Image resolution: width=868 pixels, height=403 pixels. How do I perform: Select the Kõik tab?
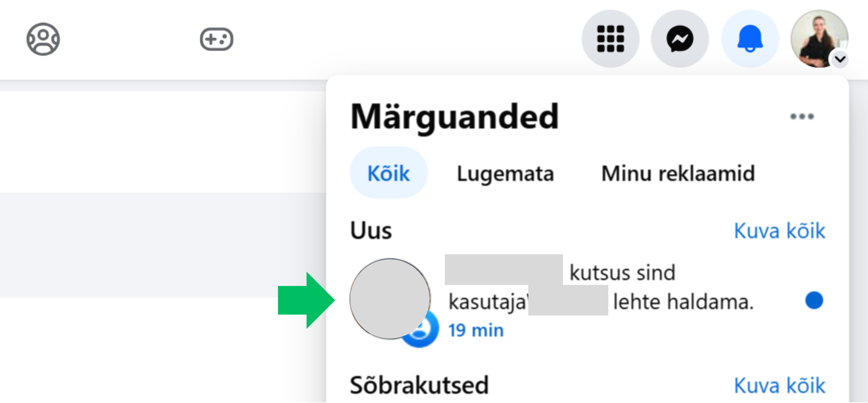click(x=388, y=173)
